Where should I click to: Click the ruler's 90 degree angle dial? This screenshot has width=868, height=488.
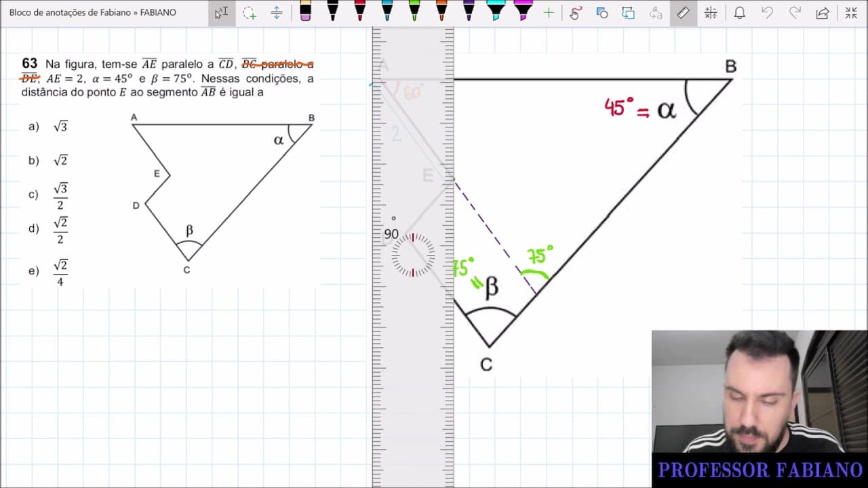(x=413, y=255)
